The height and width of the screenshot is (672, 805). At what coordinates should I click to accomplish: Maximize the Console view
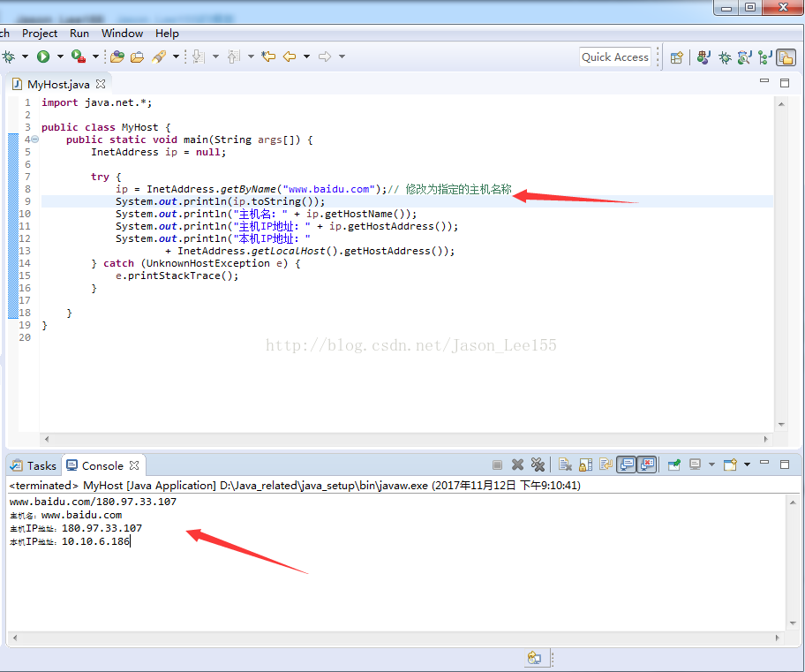(x=785, y=464)
